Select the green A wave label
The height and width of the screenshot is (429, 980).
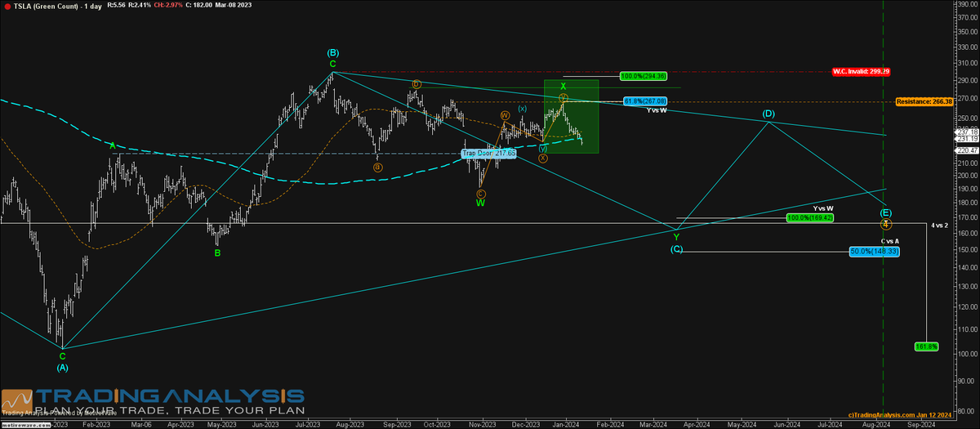click(x=114, y=145)
